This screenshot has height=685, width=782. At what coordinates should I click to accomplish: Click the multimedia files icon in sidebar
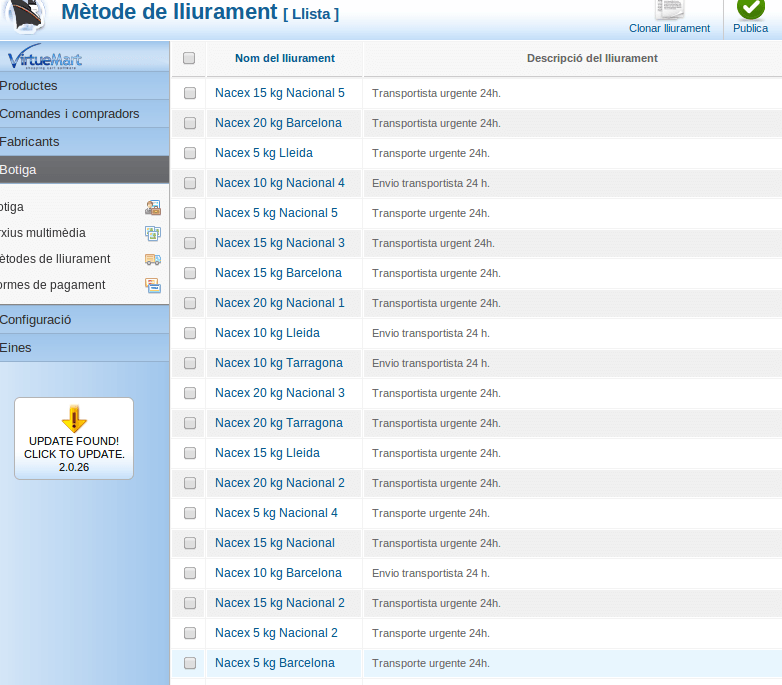coord(153,233)
